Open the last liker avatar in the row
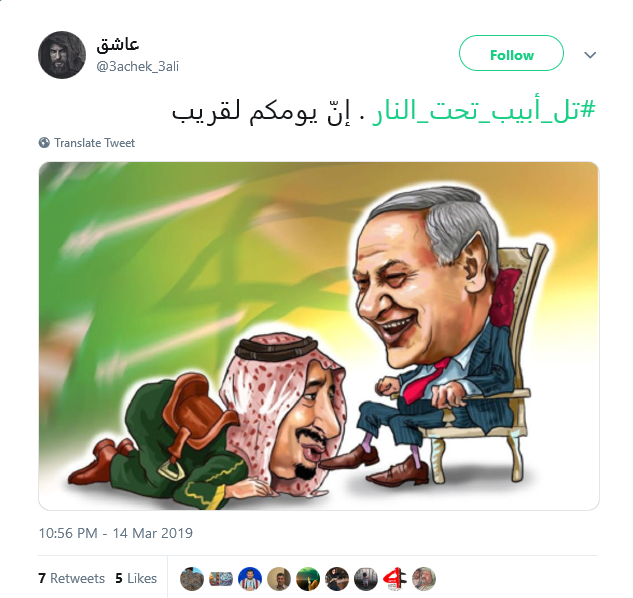633x598 pixels. click(x=424, y=579)
